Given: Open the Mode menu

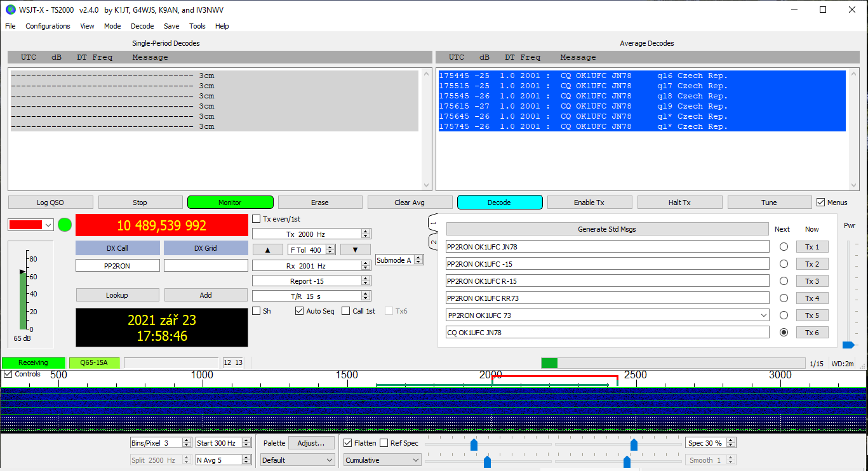Looking at the screenshot, I should click(112, 26).
